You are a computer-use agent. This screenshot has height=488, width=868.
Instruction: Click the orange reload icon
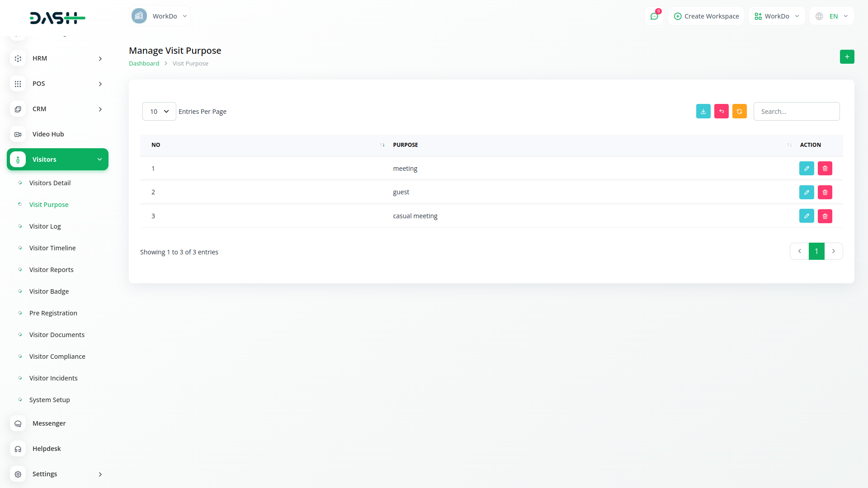[739, 111]
